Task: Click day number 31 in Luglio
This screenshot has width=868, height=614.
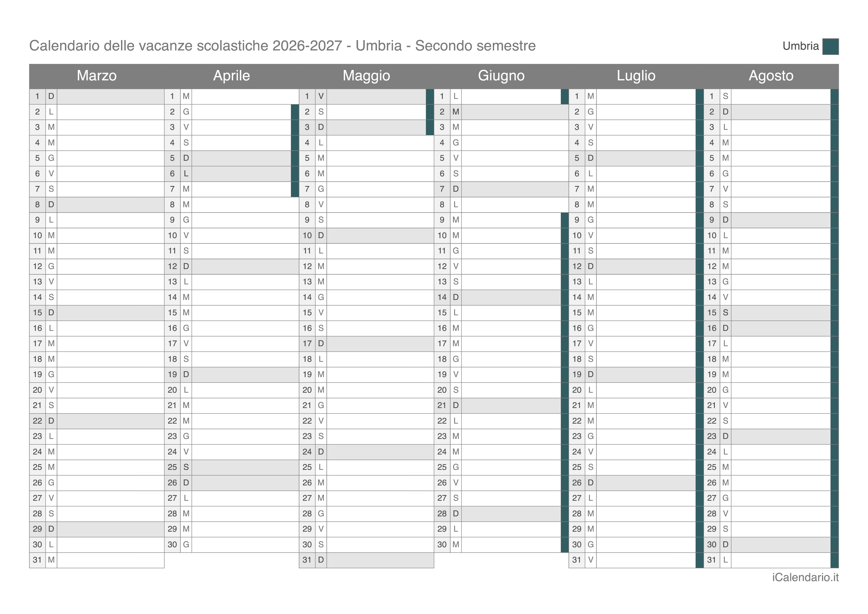Action: [577, 560]
